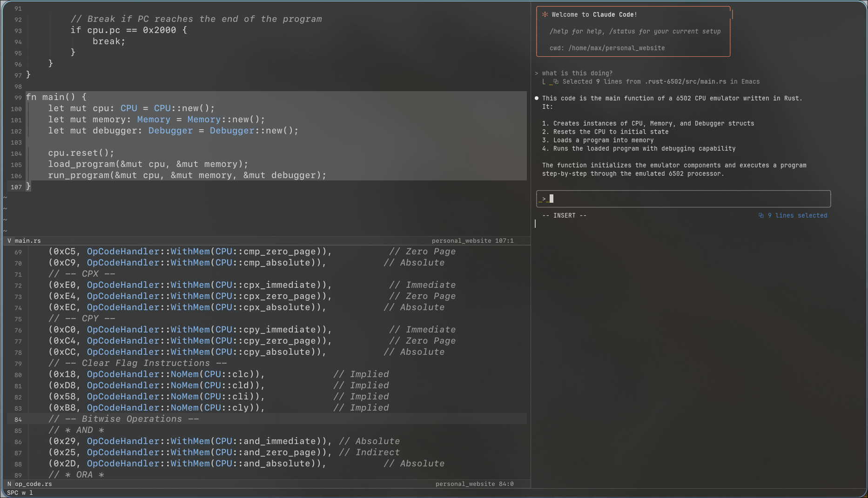Click the '// -- CPY --' comment

82,318
